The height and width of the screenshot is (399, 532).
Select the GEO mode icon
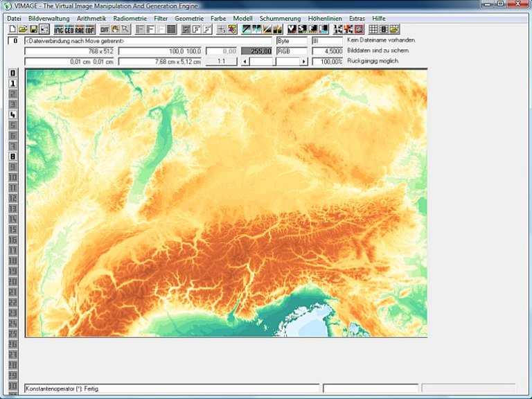(69, 29)
